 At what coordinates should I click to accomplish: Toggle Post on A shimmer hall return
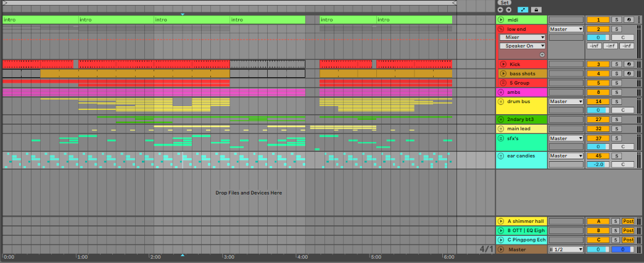pyautogui.click(x=628, y=221)
